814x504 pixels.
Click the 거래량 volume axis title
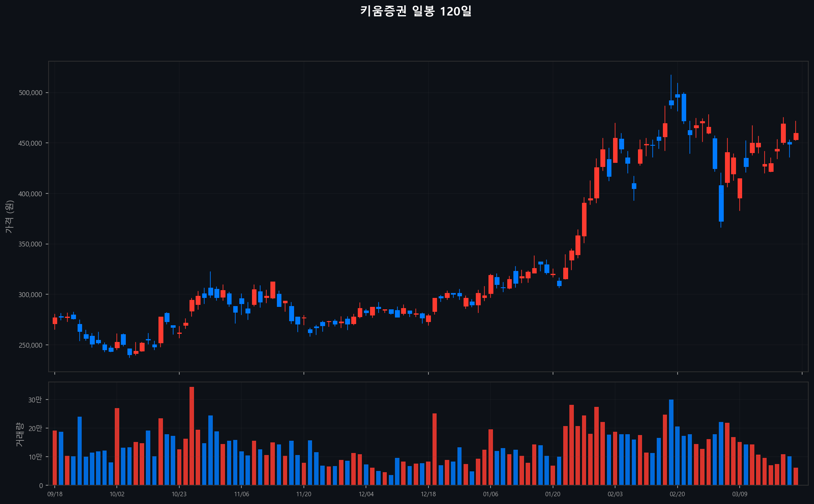(x=19, y=434)
